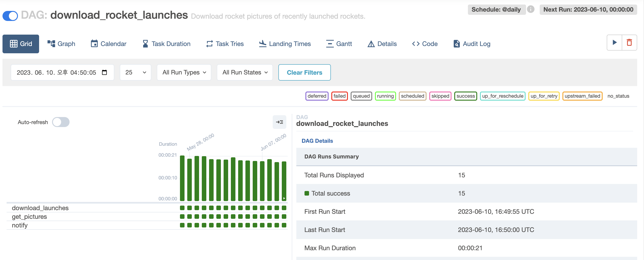Filter by the failed status badge
The image size is (644, 260).
click(x=339, y=96)
